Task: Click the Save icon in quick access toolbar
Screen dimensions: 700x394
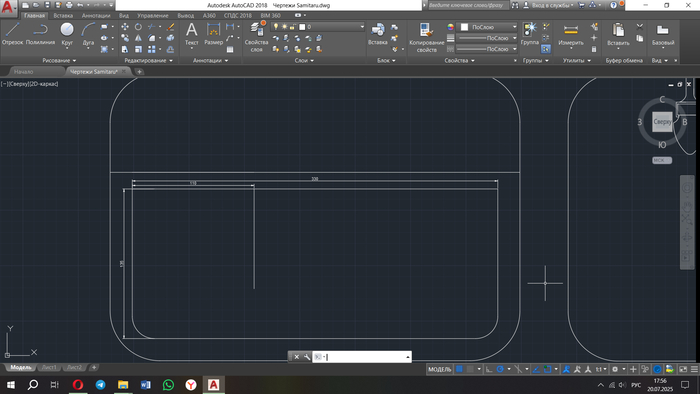Action: (47, 5)
